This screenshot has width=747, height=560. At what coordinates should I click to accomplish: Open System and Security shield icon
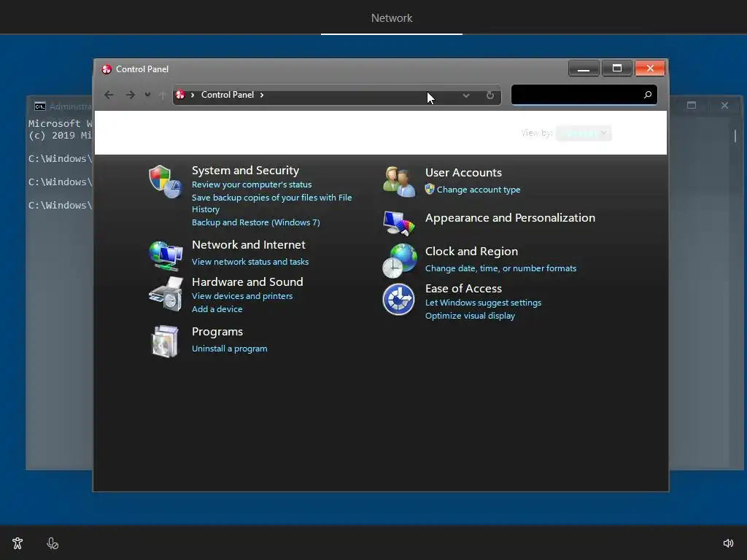coord(165,182)
